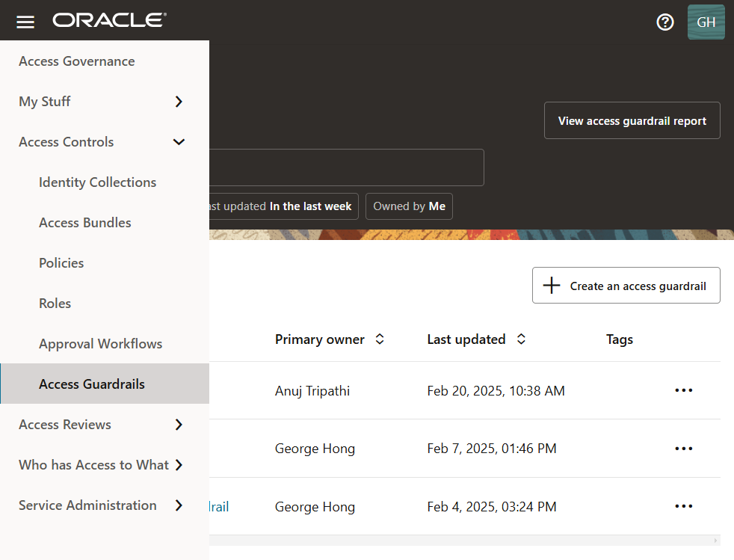Image resolution: width=734 pixels, height=560 pixels.
Task: Open actions menu for Feb 7 row
Action: [x=683, y=449]
